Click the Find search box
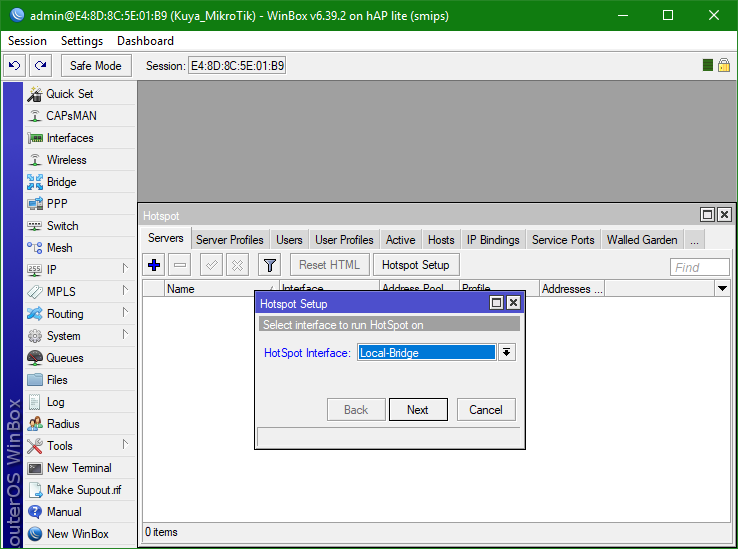Screen dimensions: 738x549 (699, 267)
